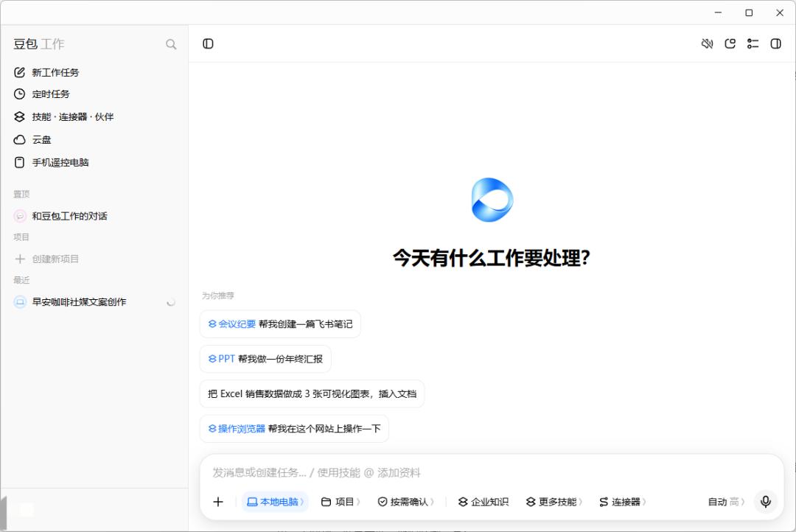
Task: Click the pink chat avatar icon
Action: [20, 216]
